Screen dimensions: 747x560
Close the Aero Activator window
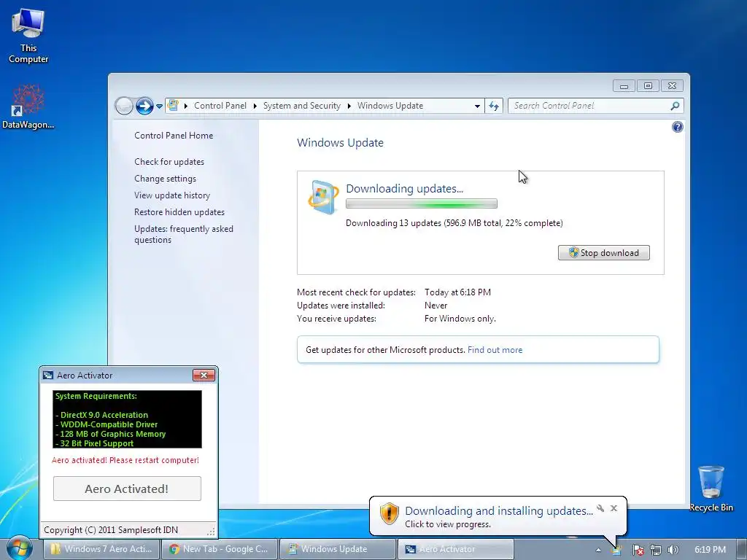(x=204, y=375)
